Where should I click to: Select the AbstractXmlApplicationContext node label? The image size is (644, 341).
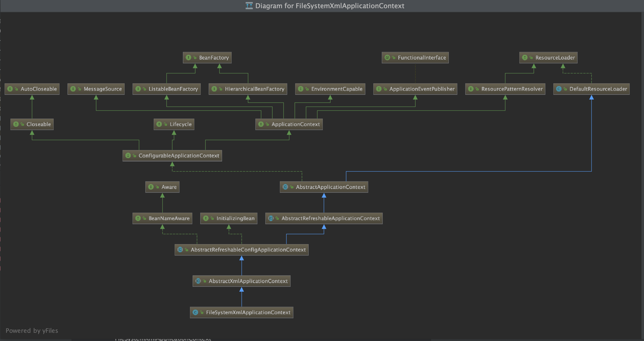(x=248, y=281)
